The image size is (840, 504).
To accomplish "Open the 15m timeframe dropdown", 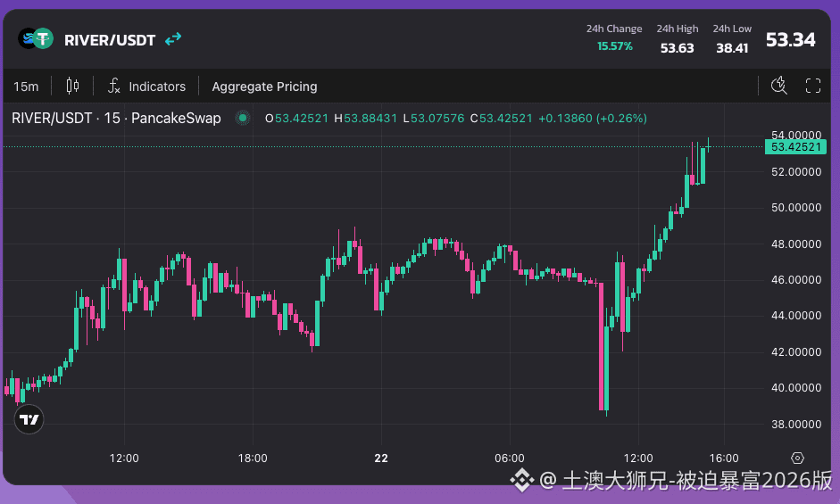I will [x=26, y=87].
